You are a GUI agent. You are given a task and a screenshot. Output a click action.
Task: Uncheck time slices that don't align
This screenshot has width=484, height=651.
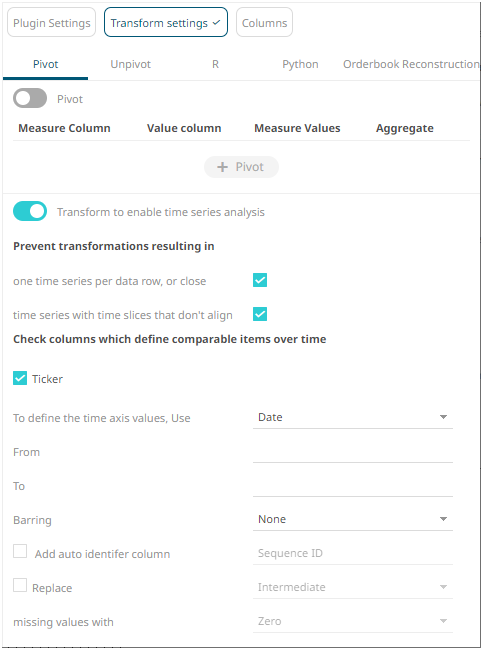pyautogui.click(x=260, y=314)
